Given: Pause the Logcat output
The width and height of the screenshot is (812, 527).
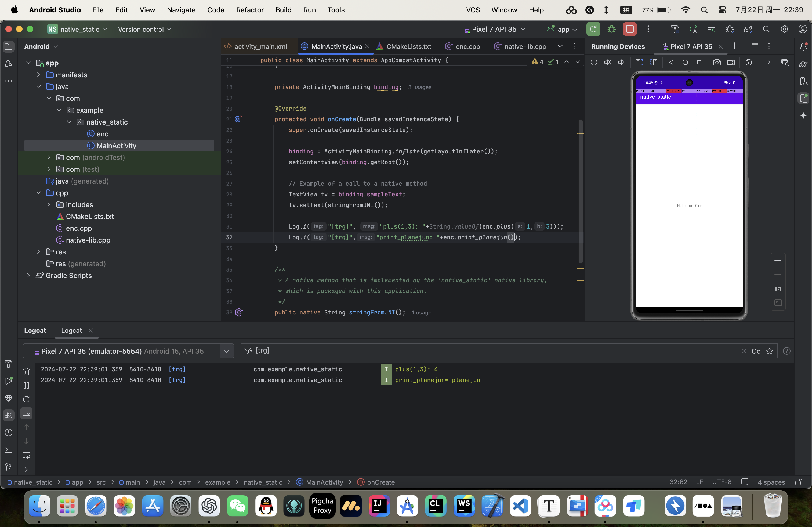Looking at the screenshot, I should tap(26, 385).
